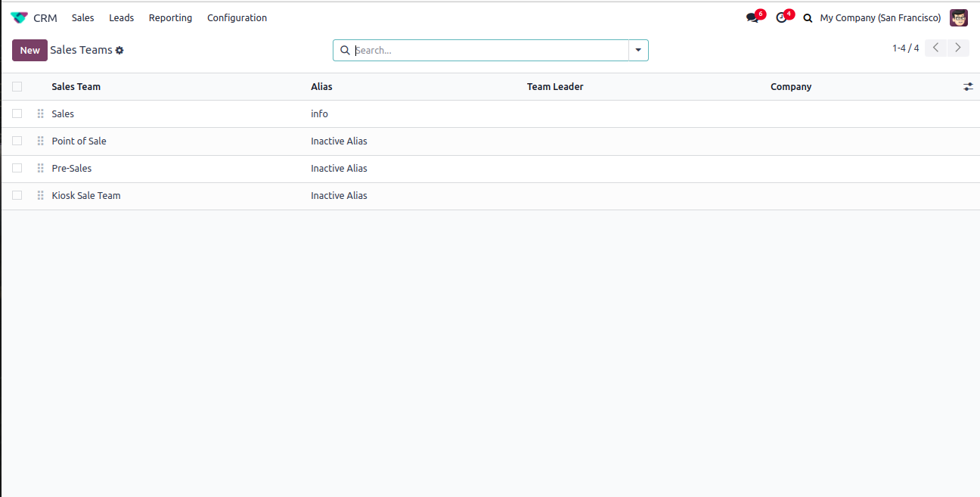Image resolution: width=980 pixels, height=497 pixels.
Task: Tick the checkbox for Point of Sale
Action: 17,141
